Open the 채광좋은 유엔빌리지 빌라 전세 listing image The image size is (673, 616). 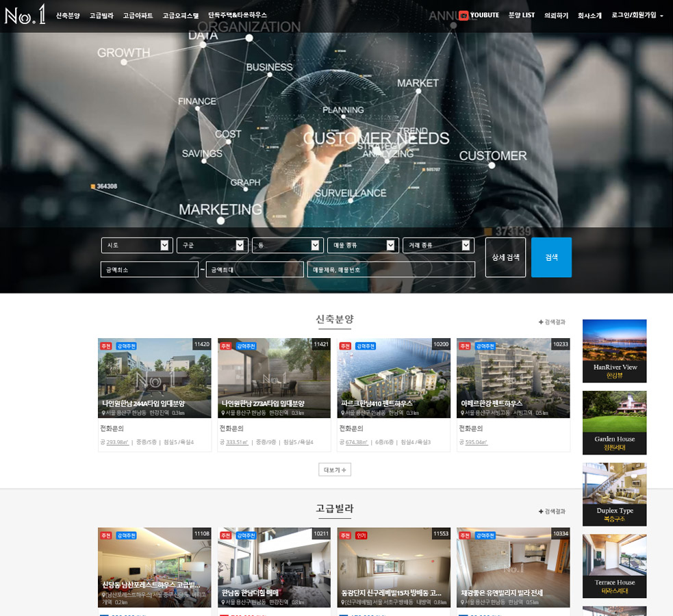click(x=513, y=567)
